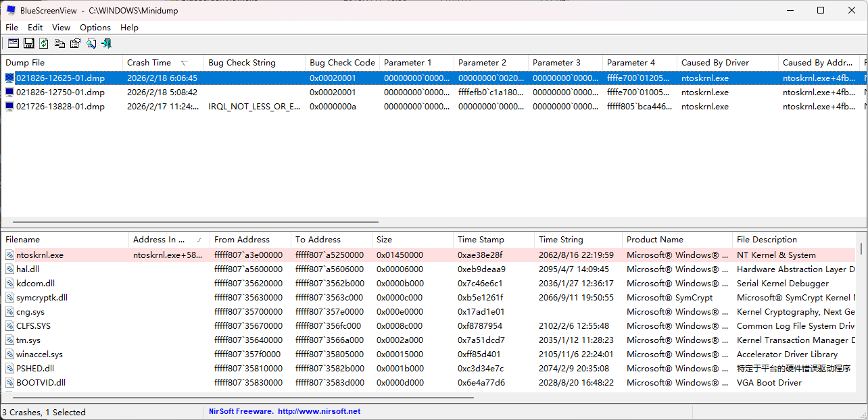Click the dump file icon beside 021726-13828-01.dmp
Viewport: 868px width, 420px height.
tap(7, 106)
